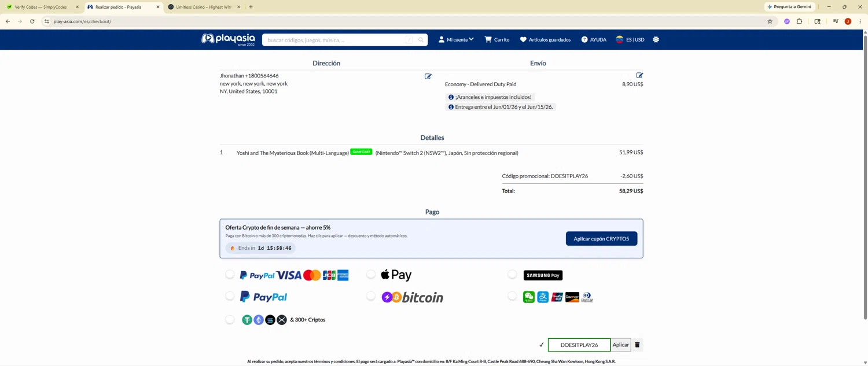Bookmark page with star icon

coord(770,21)
